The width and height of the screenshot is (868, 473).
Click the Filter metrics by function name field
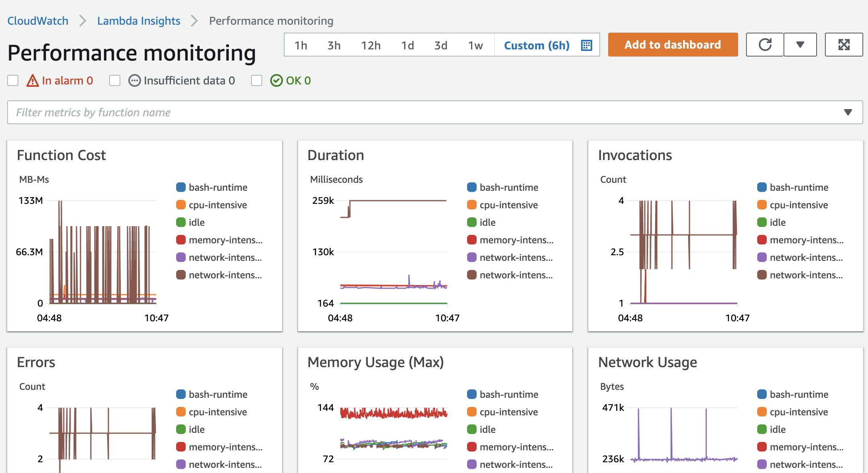[434, 112]
